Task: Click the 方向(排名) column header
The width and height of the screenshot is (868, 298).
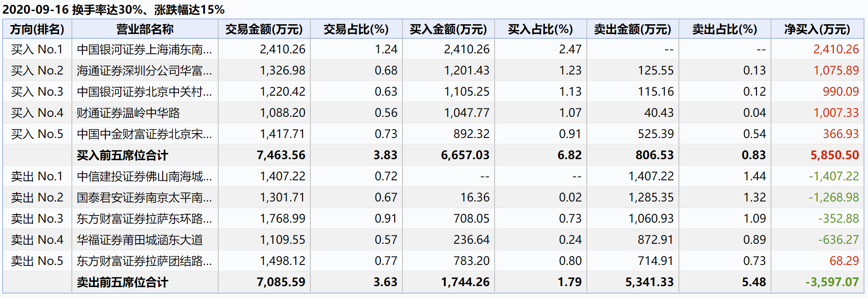Action: click(37, 29)
